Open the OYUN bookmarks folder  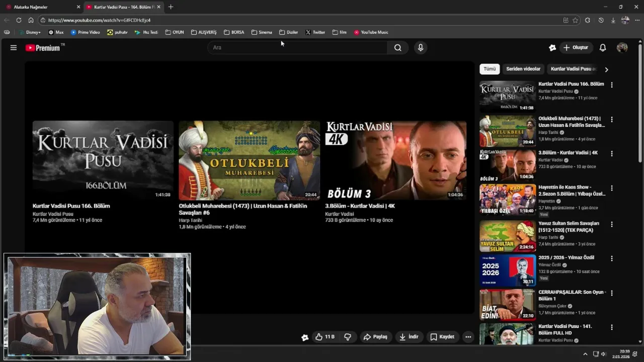(x=175, y=32)
